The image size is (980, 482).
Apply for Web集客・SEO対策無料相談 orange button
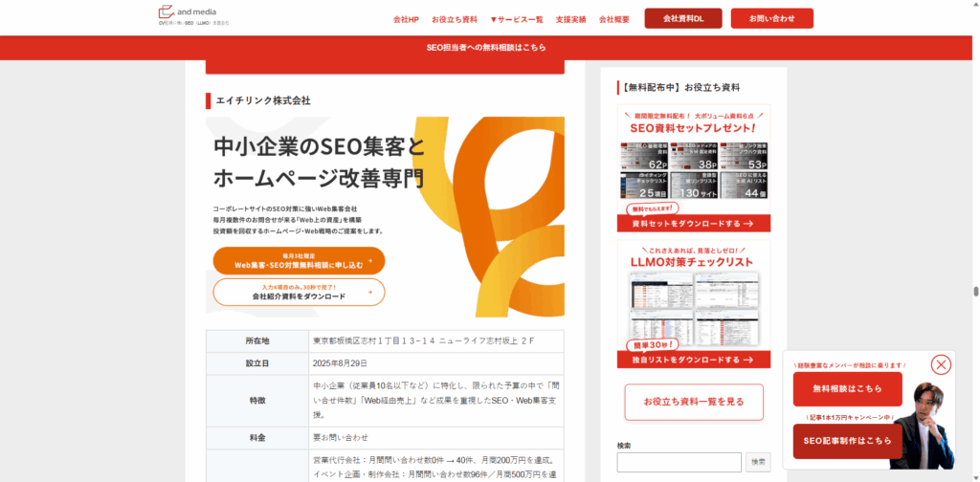click(299, 261)
